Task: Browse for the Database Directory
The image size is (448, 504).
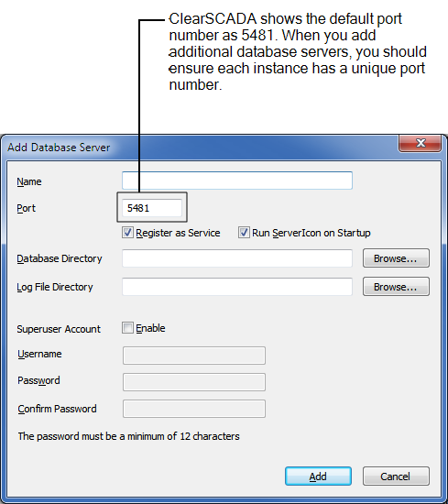Action: (x=396, y=258)
